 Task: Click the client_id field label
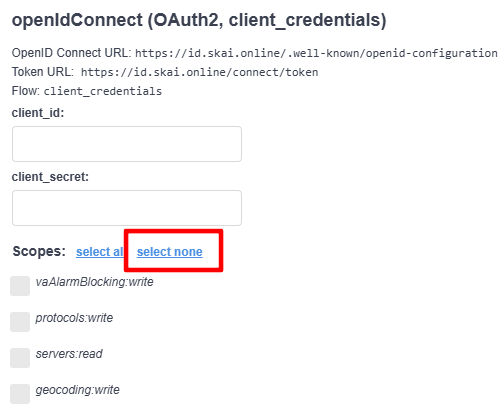coord(38,113)
